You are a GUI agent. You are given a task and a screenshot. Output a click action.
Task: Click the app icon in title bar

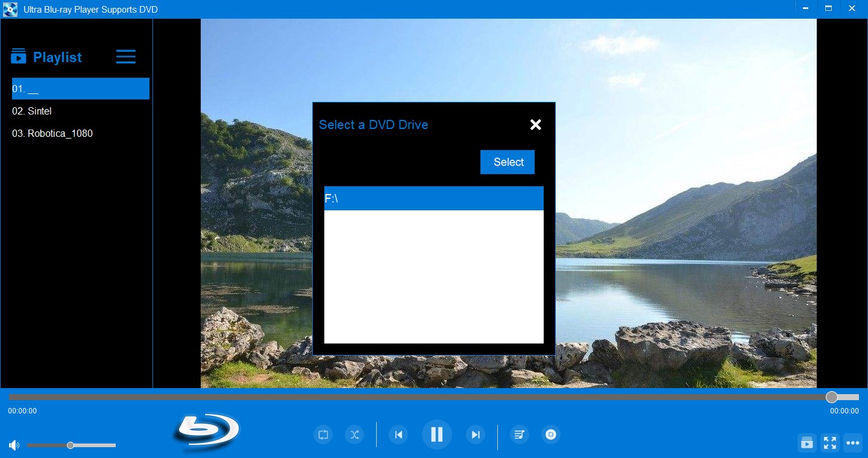(x=10, y=9)
